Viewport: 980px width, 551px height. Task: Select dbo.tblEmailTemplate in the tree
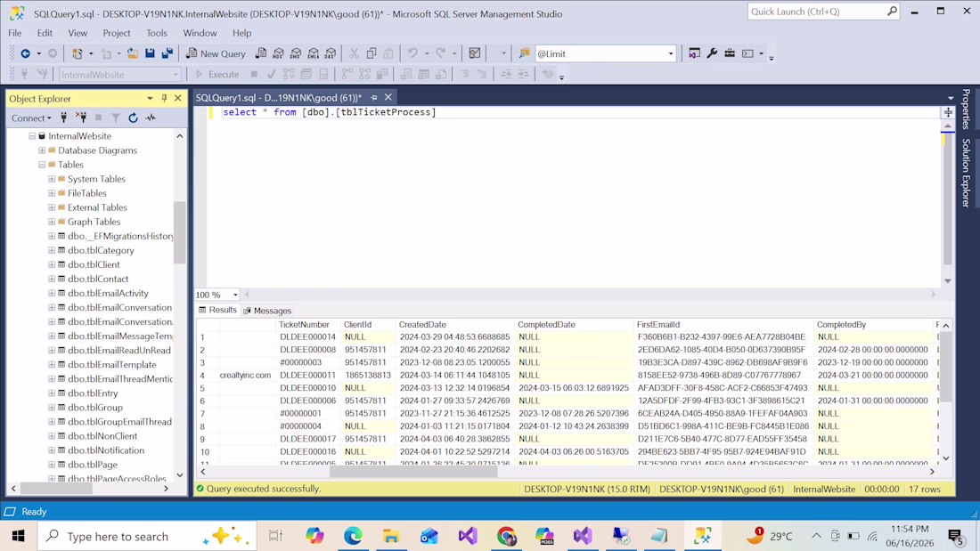pyautogui.click(x=112, y=365)
